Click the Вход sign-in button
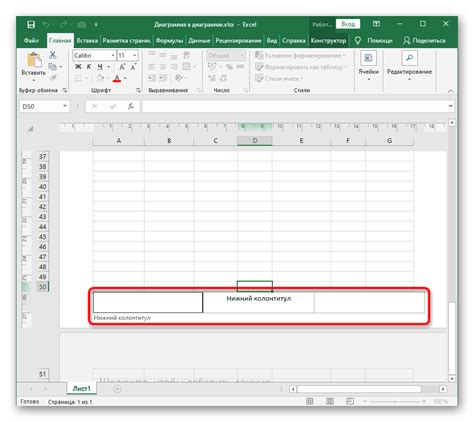 [348, 24]
